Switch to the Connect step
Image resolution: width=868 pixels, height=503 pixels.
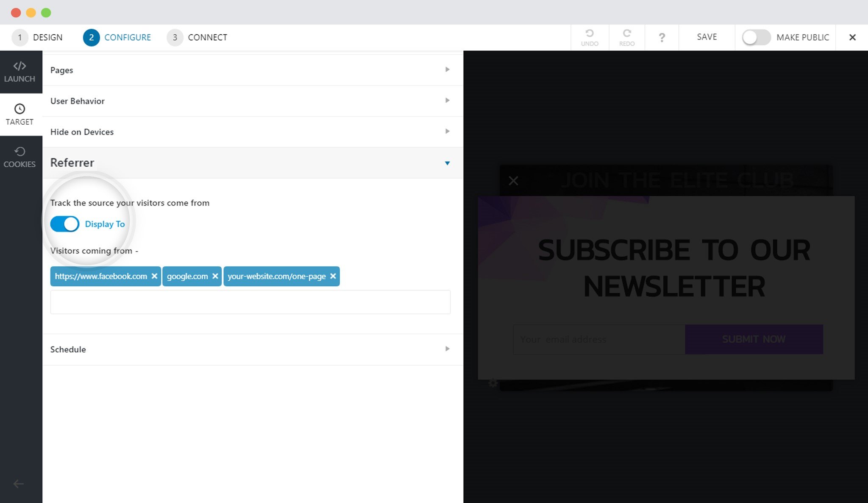197,37
